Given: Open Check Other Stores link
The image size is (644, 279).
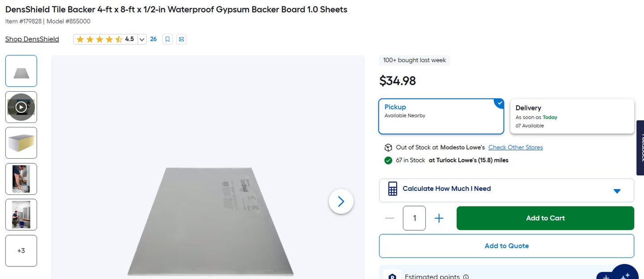Looking at the screenshot, I should tap(515, 148).
